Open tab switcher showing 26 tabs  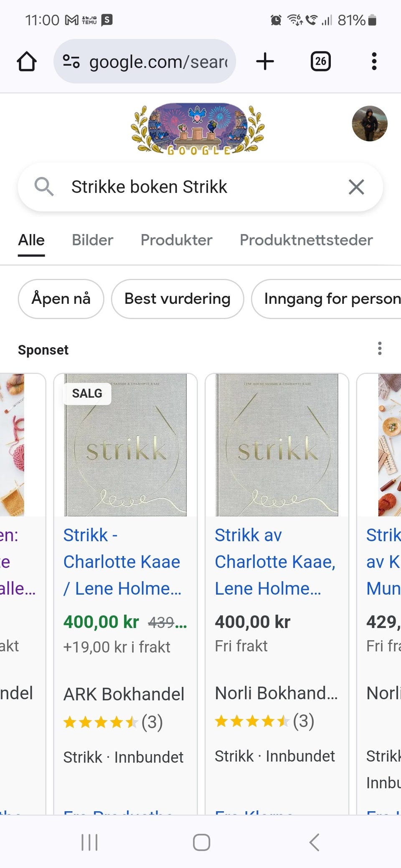point(321,62)
